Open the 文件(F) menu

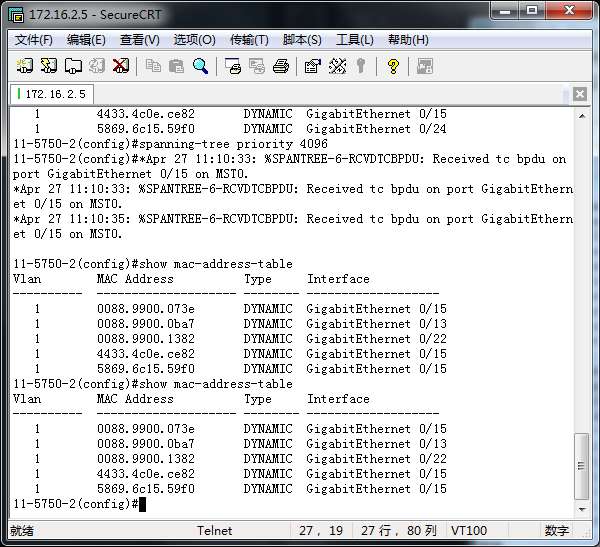[34, 40]
